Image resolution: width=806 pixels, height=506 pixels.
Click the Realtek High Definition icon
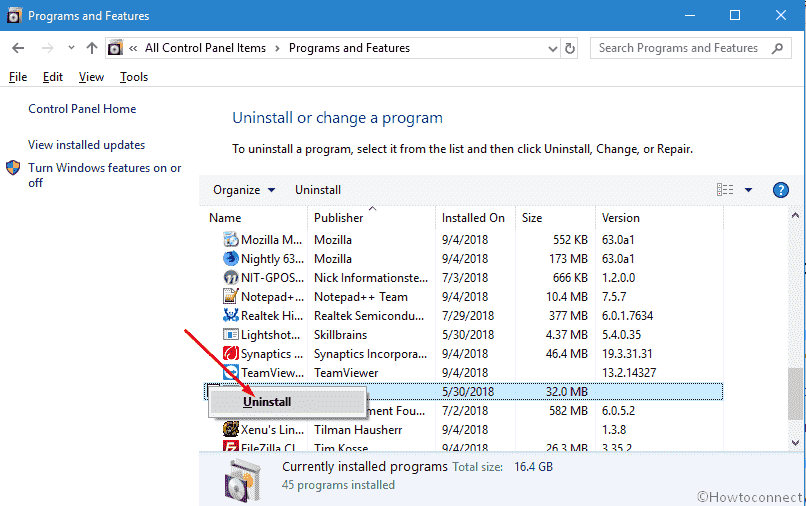(231, 315)
